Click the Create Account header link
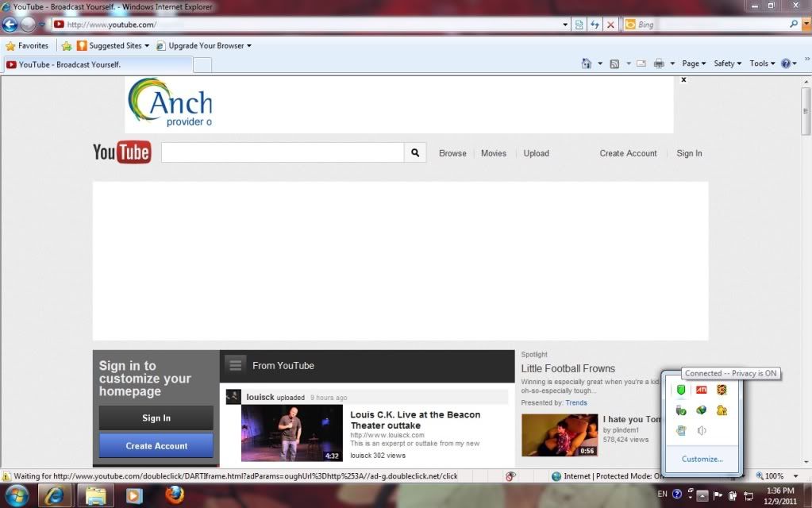812x508 pixels. [x=628, y=153]
